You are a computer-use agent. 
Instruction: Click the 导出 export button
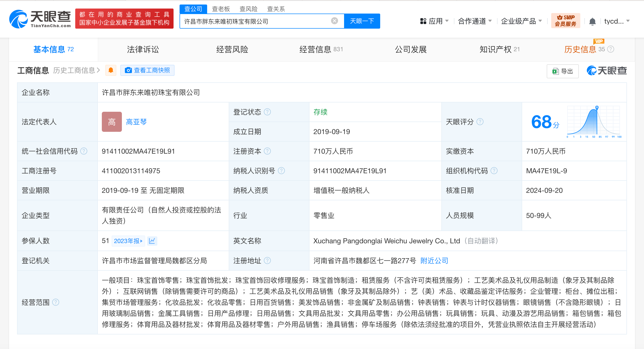point(562,71)
